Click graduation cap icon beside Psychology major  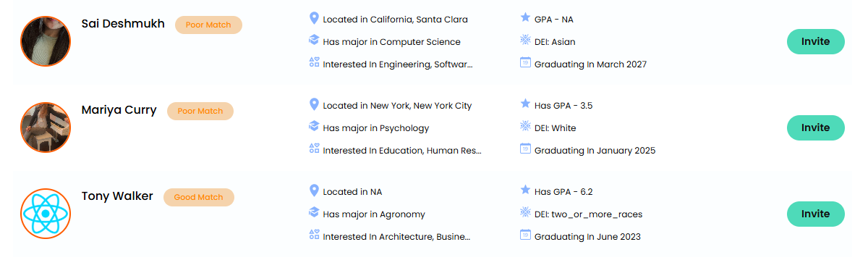point(314,126)
